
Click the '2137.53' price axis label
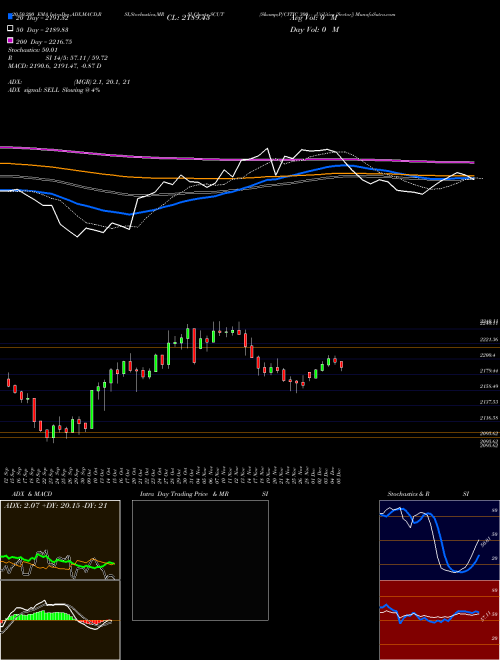coord(489,402)
